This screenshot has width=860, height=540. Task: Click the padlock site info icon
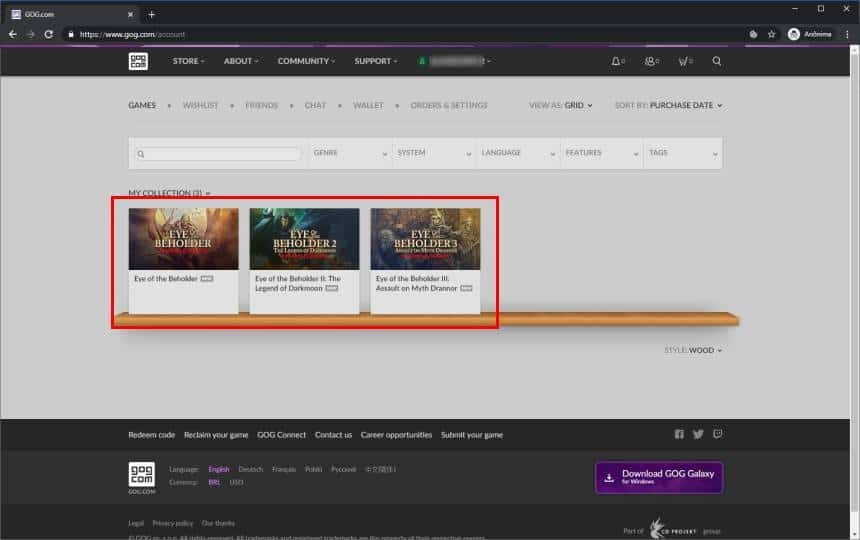71,34
